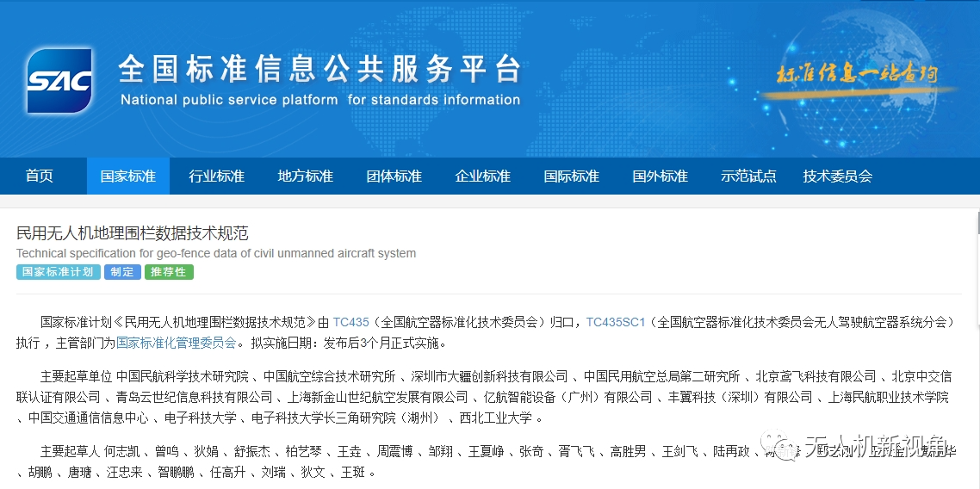The image size is (980, 489).
Task: Click the 国家标准计划 tag
Action: point(58,272)
